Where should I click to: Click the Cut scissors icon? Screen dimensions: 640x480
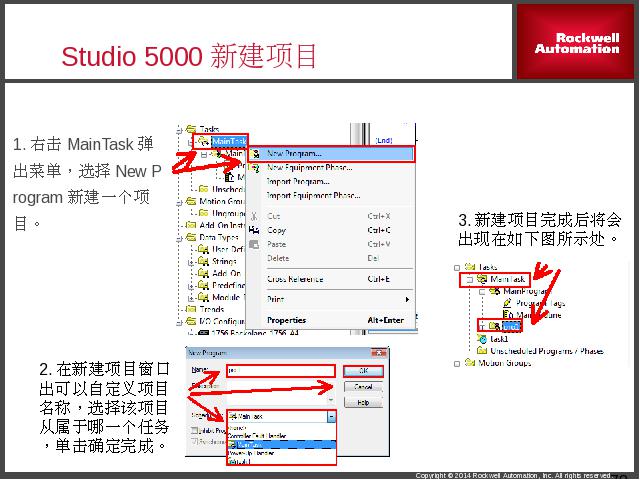[254, 216]
